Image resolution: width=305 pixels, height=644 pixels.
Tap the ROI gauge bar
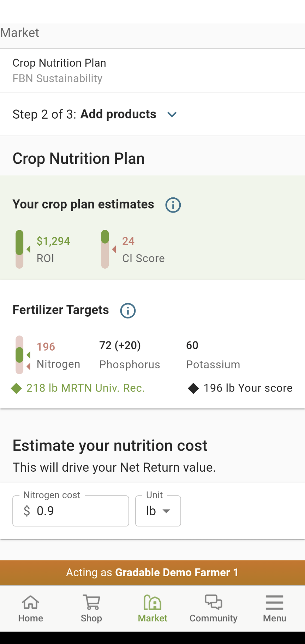19,249
